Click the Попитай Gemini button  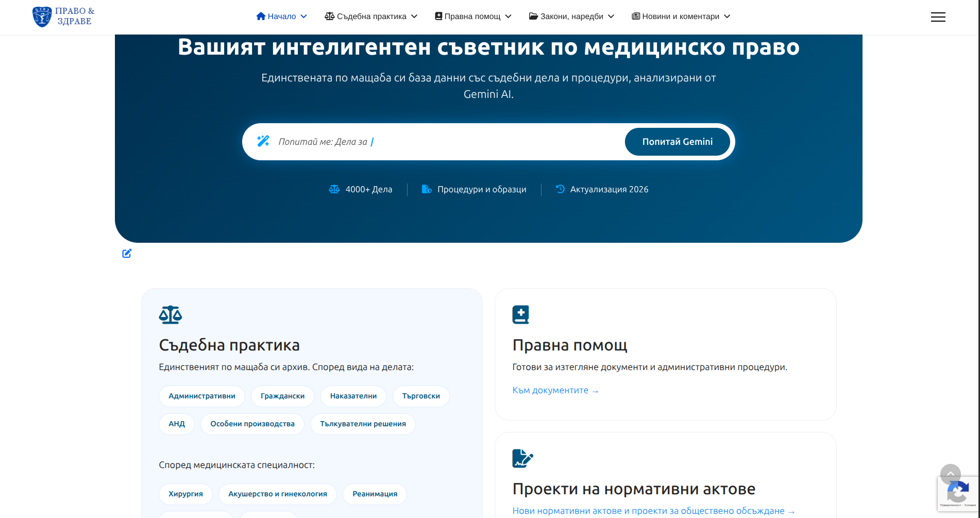click(x=677, y=142)
